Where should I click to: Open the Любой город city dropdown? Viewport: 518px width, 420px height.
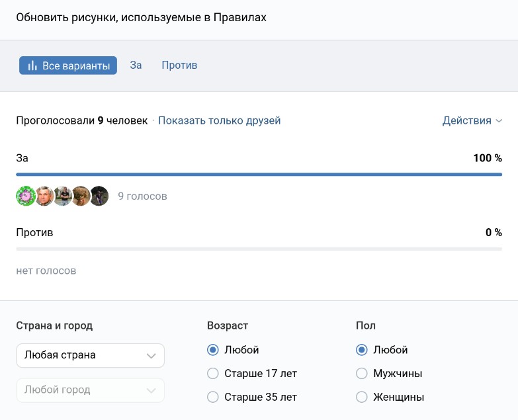pos(90,390)
